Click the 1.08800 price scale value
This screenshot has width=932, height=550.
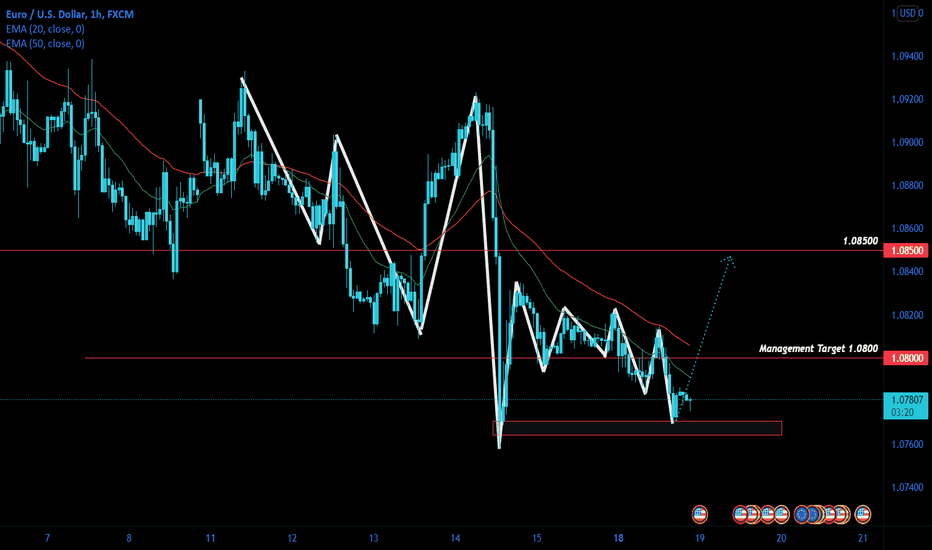coord(907,186)
